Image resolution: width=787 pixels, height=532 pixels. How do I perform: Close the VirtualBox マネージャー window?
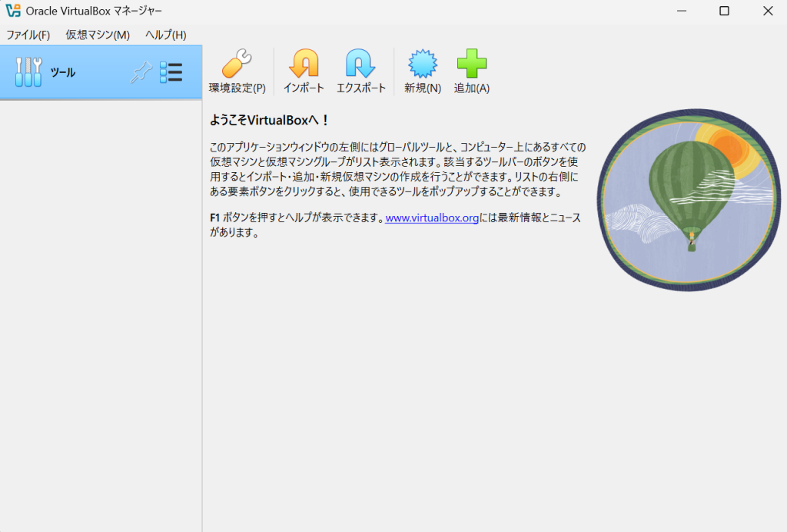pos(768,11)
